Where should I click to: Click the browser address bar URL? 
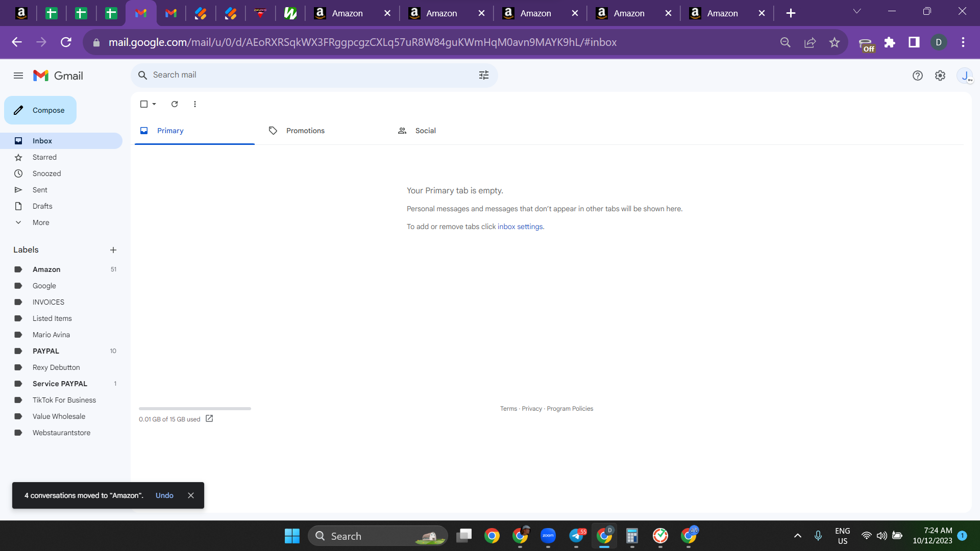pos(362,42)
